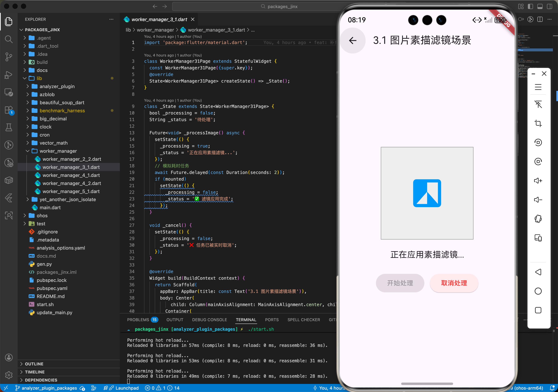Open the Extensions view
The height and width of the screenshot is (392, 558).
[9, 110]
